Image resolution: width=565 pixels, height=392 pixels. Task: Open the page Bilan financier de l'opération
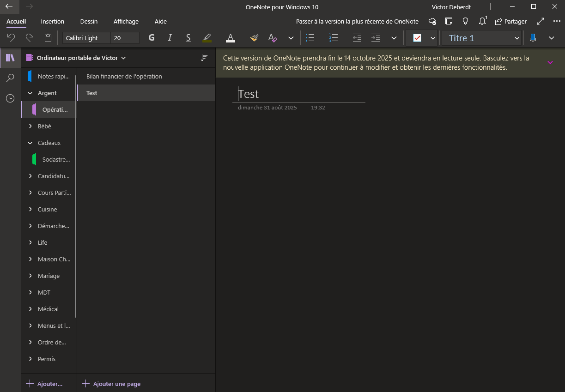(x=146, y=76)
